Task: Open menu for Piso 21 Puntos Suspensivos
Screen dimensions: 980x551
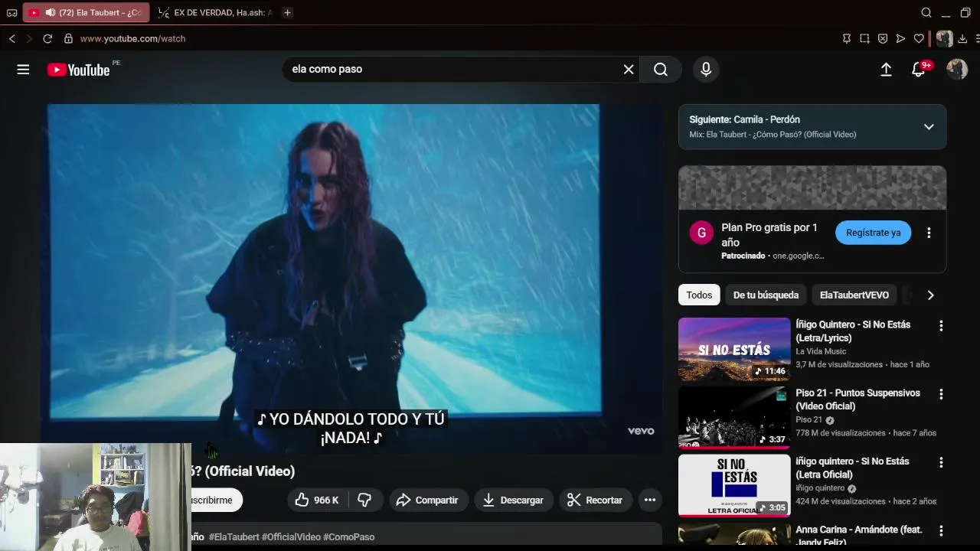Action: click(941, 394)
